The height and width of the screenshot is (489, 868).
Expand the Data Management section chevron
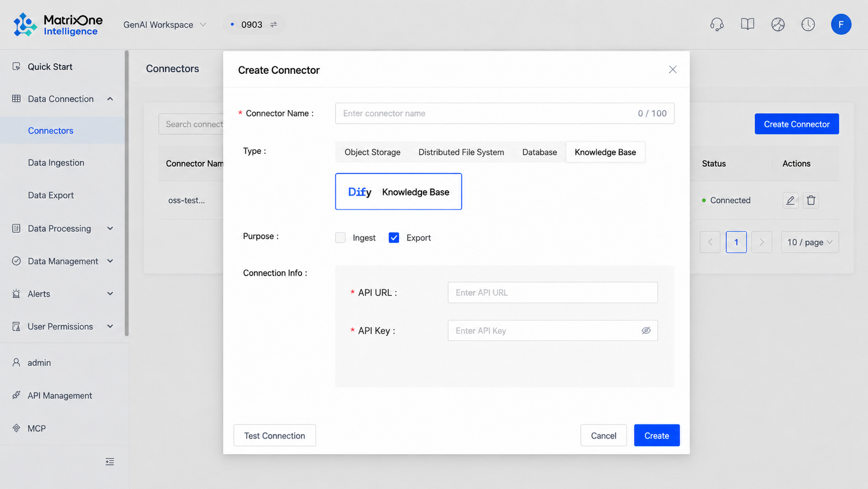point(110,261)
